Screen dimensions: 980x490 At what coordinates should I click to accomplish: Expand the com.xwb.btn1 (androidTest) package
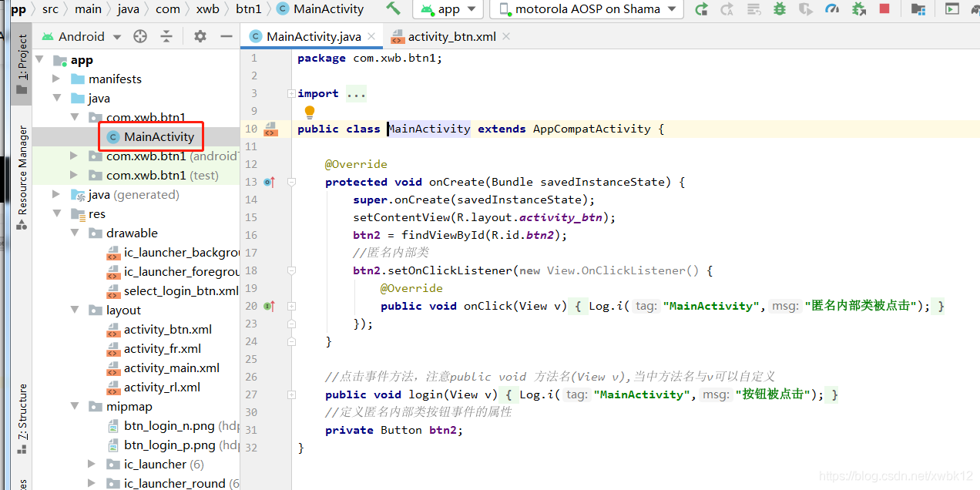pos(74,156)
